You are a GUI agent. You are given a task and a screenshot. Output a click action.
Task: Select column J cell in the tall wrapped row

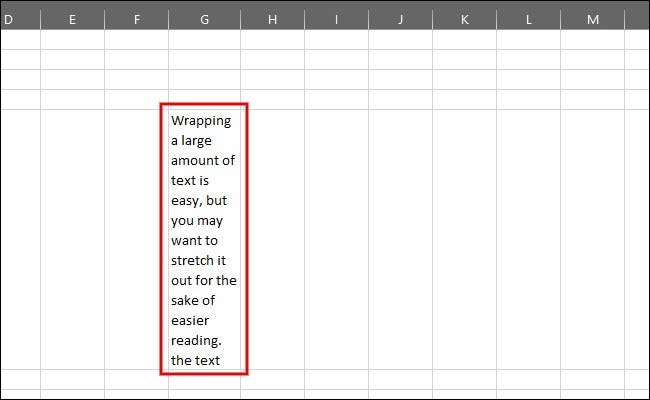(400, 239)
